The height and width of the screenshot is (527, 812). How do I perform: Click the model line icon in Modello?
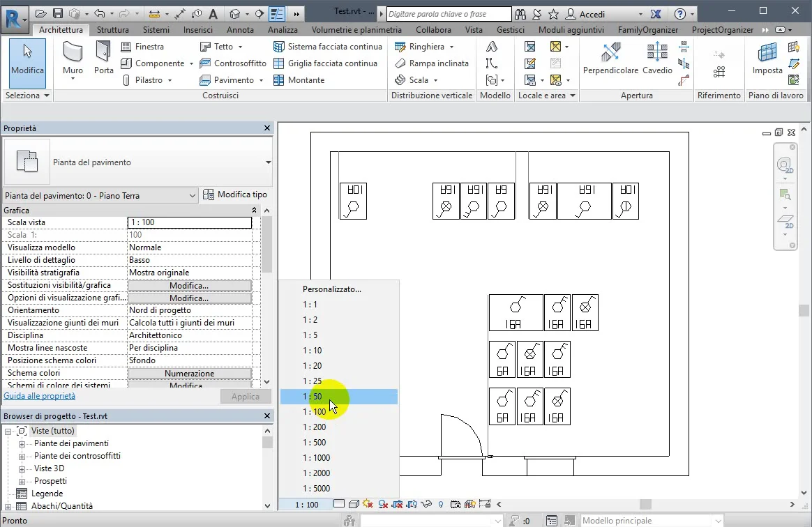click(491, 63)
